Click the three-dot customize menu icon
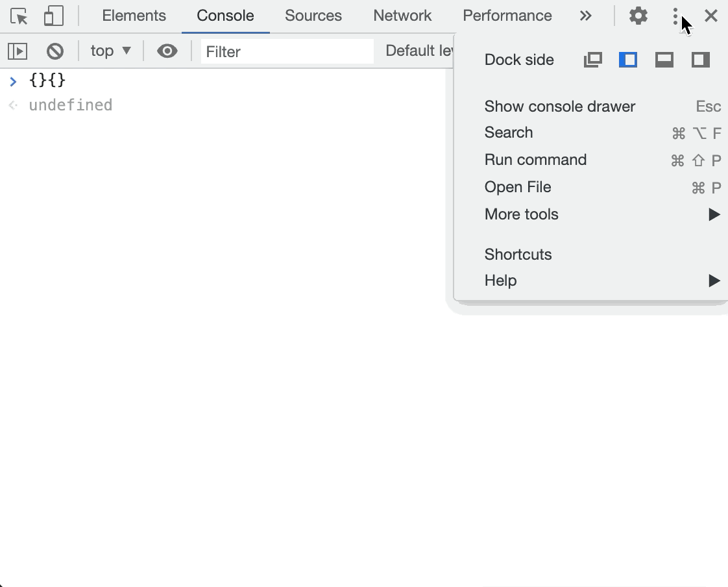 [675, 16]
